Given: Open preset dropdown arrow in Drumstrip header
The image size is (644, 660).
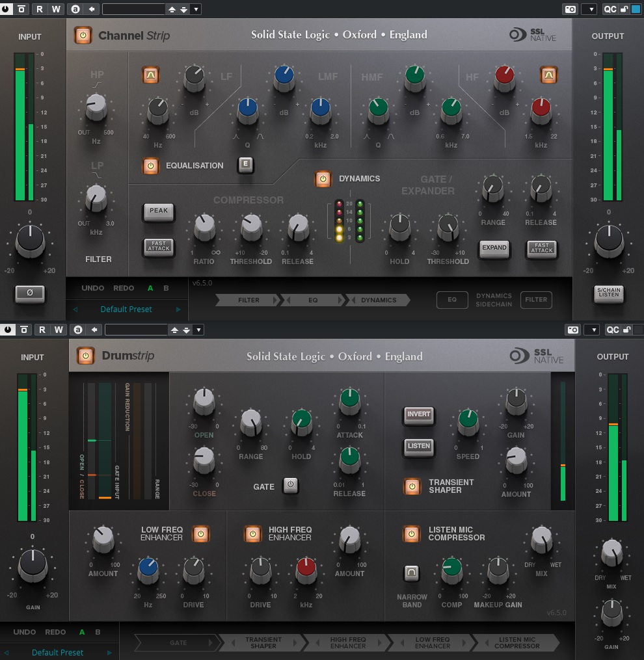Looking at the screenshot, I should pos(198,330).
